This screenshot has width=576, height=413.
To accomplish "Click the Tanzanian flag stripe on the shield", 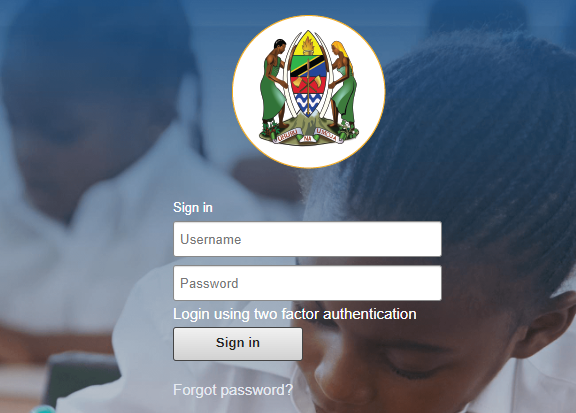I will tap(309, 66).
